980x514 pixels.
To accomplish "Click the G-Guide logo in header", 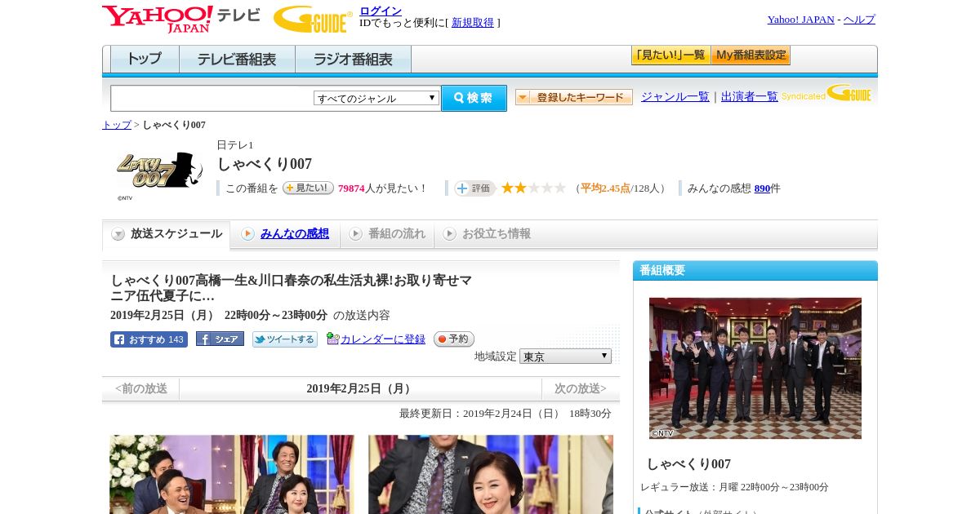I will coord(313,19).
